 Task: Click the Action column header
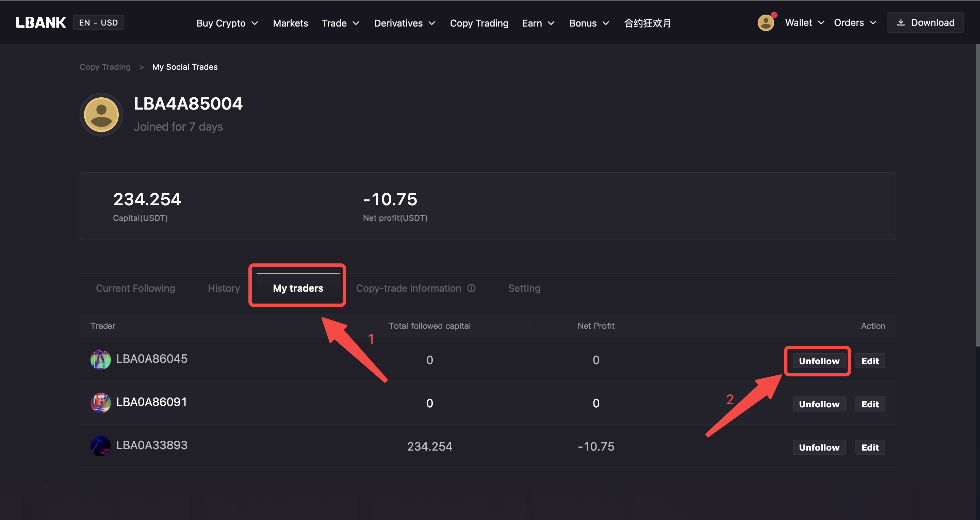[873, 326]
